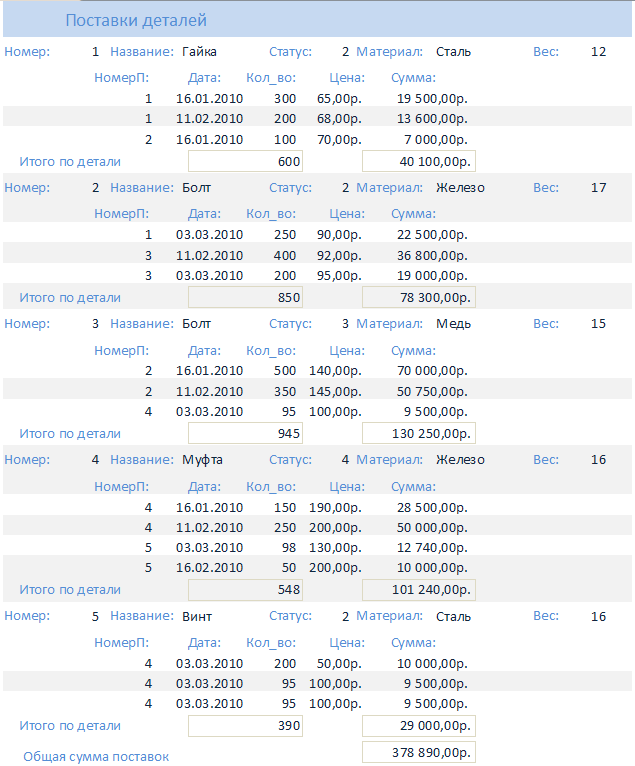Image resolution: width=635 pixels, height=766 pixels.
Task: Click the "Общая сумма поставок" label
Action: (x=96, y=757)
